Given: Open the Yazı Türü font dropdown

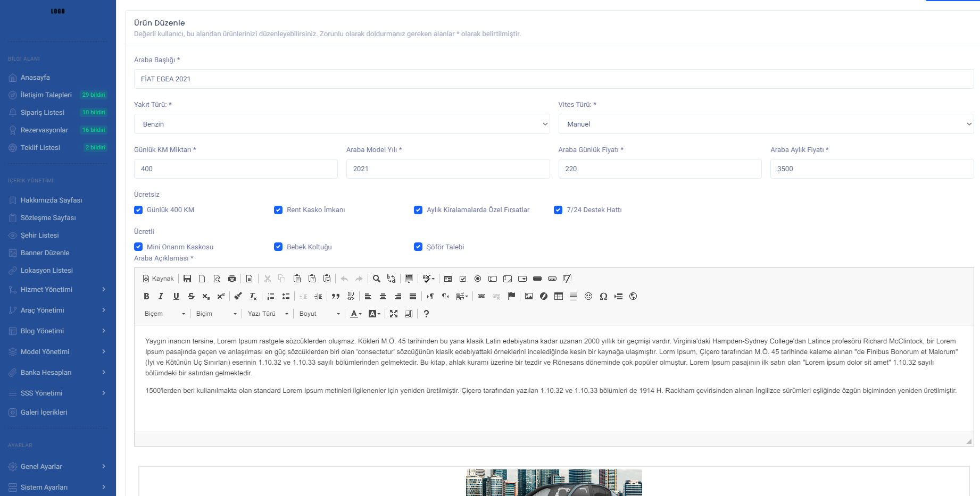Looking at the screenshot, I should 268,314.
